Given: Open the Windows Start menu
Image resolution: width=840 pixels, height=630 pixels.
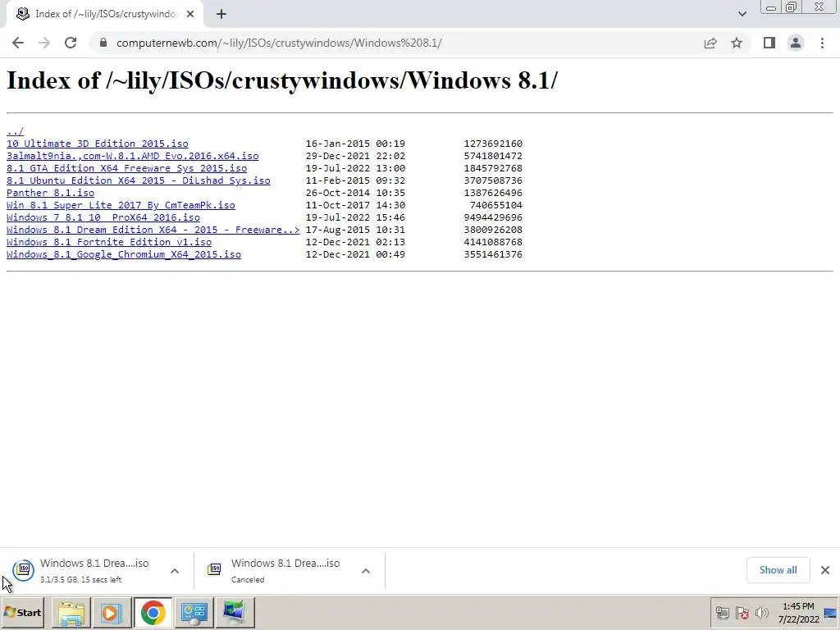Looking at the screenshot, I should (x=22, y=613).
